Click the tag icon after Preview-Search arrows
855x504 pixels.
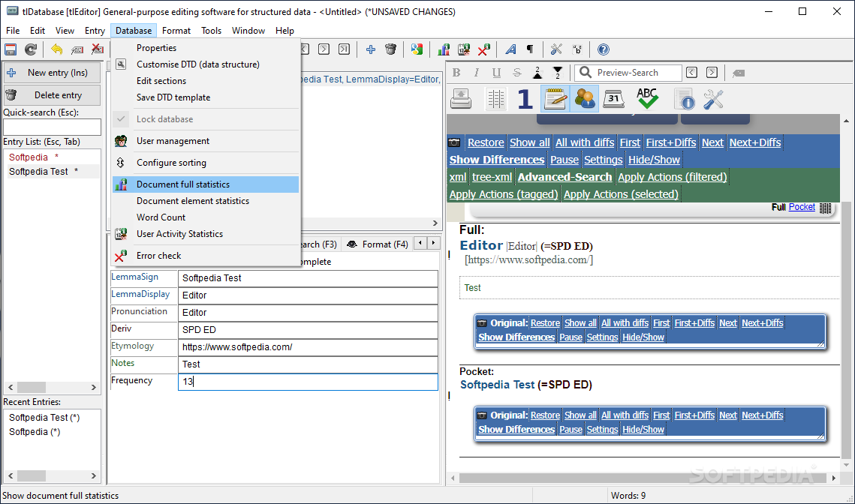(739, 73)
